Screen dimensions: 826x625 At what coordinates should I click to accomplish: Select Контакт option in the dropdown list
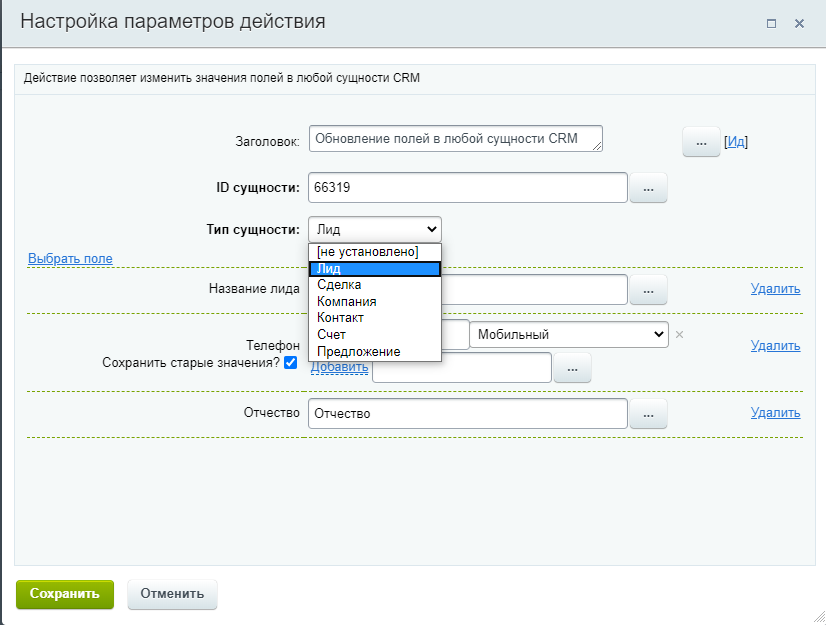[x=342, y=318]
